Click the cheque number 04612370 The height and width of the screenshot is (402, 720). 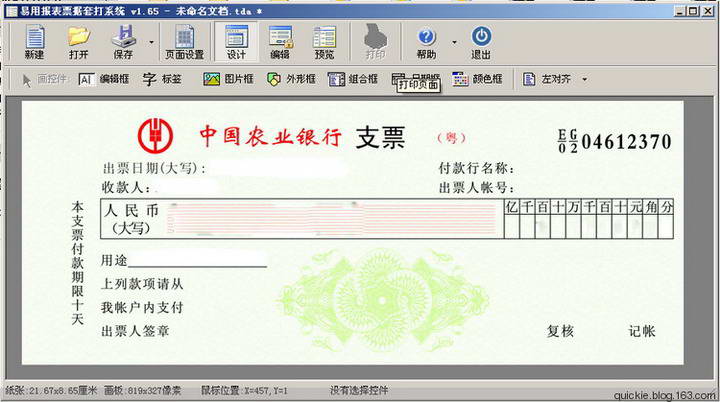(626, 142)
